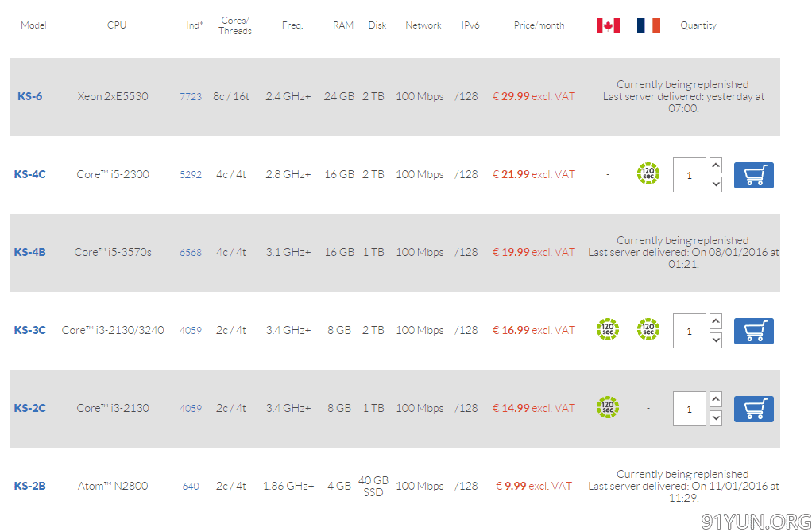Increase KS-3C quantity with up arrow

pos(716,321)
